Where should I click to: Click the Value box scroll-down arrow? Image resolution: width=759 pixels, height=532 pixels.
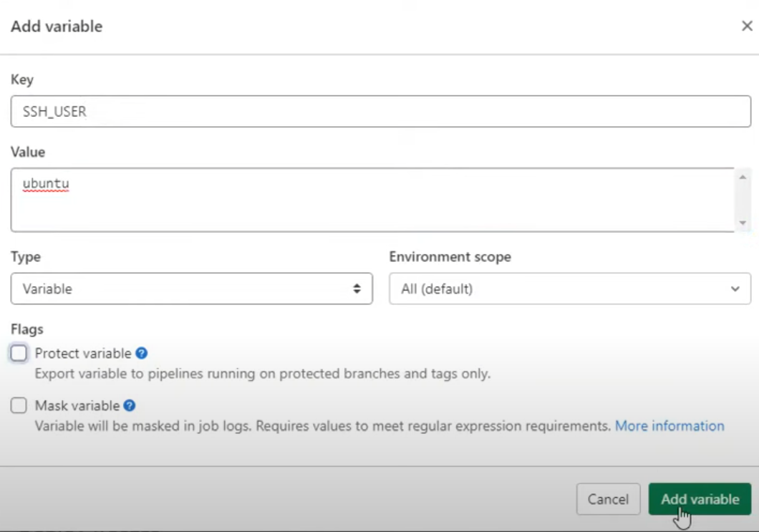pos(743,223)
